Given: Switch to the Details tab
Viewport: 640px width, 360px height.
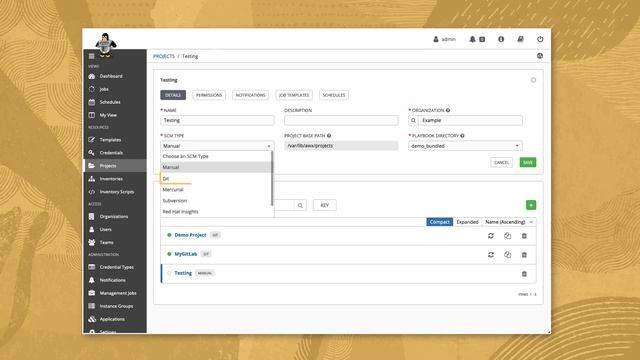Looking at the screenshot, I should (173, 95).
